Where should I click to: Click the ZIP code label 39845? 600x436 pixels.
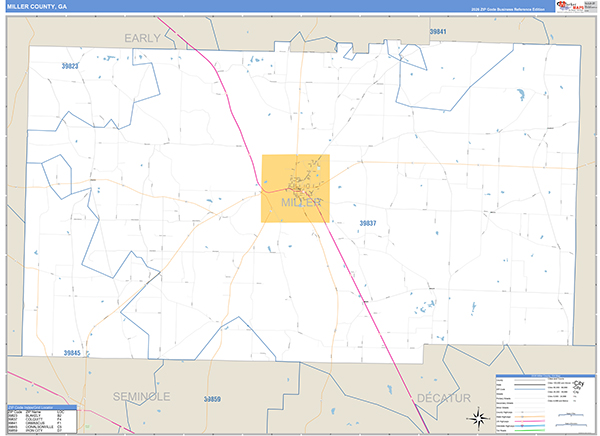click(72, 353)
